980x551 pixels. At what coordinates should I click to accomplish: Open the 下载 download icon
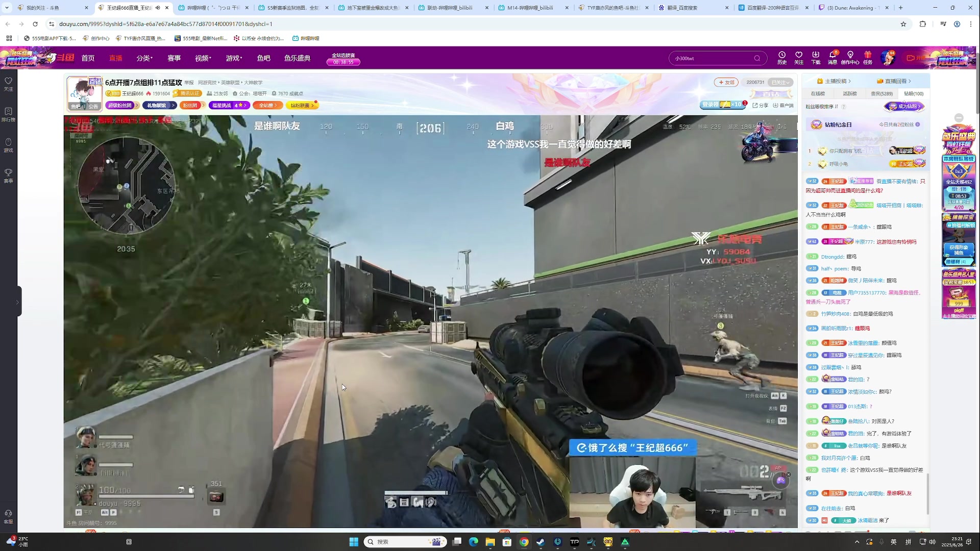816,57
